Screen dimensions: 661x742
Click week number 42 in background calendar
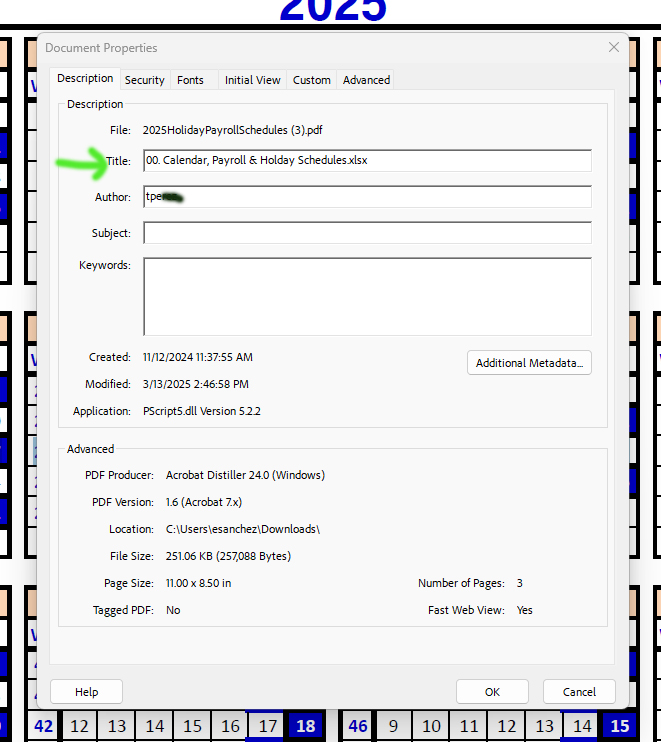pos(44,726)
